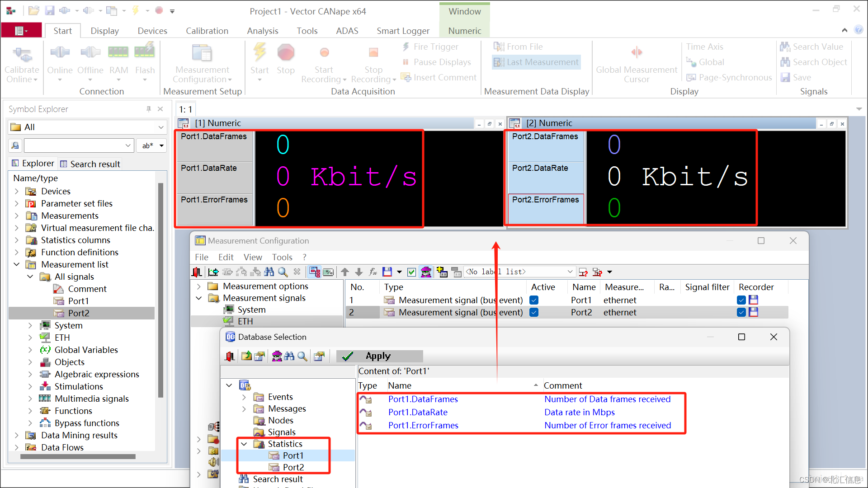The image size is (868, 488).
Task: Click the Port1.DataRate signal link
Action: pyautogui.click(x=418, y=412)
